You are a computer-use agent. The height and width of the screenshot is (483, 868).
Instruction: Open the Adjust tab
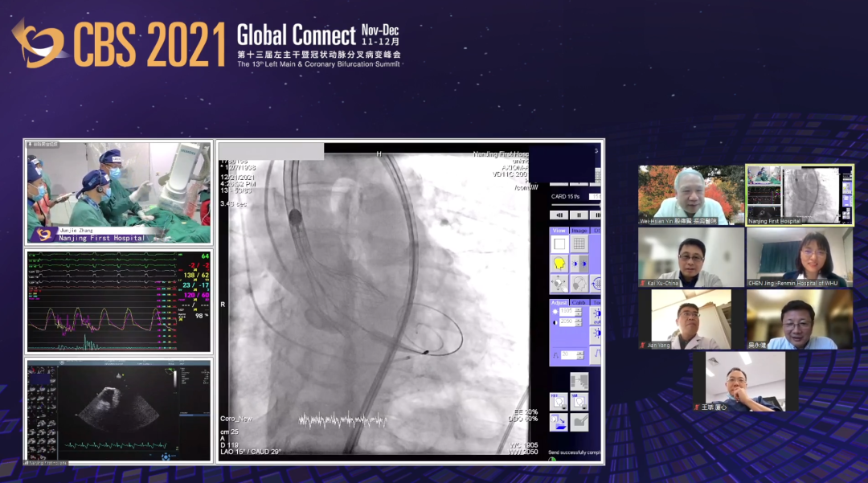(x=559, y=302)
